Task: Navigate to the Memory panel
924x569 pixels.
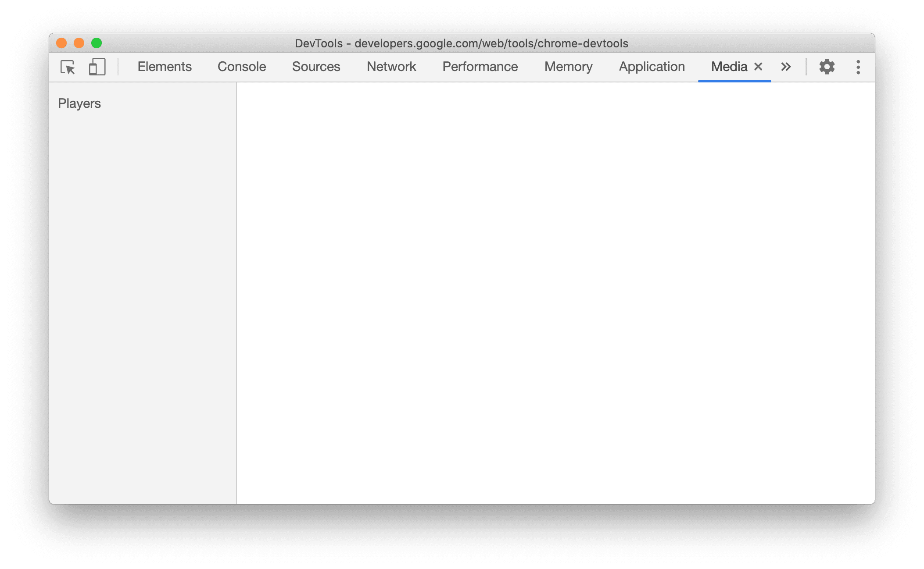Action: (568, 66)
